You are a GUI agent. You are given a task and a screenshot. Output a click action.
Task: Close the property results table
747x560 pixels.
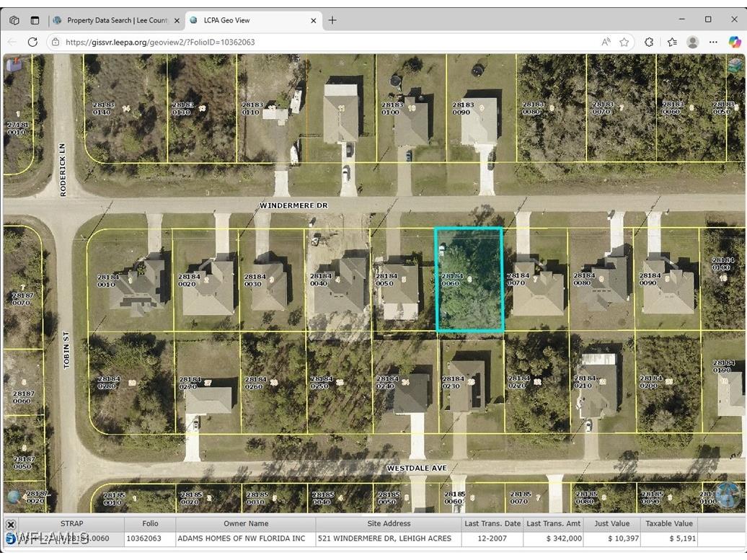tap(10, 524)
